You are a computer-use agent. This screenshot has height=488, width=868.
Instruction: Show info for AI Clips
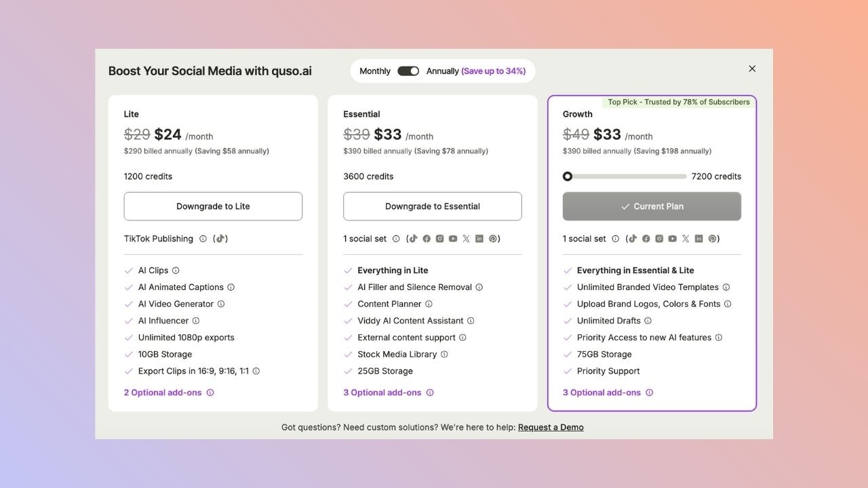click(x=176, y=270)
